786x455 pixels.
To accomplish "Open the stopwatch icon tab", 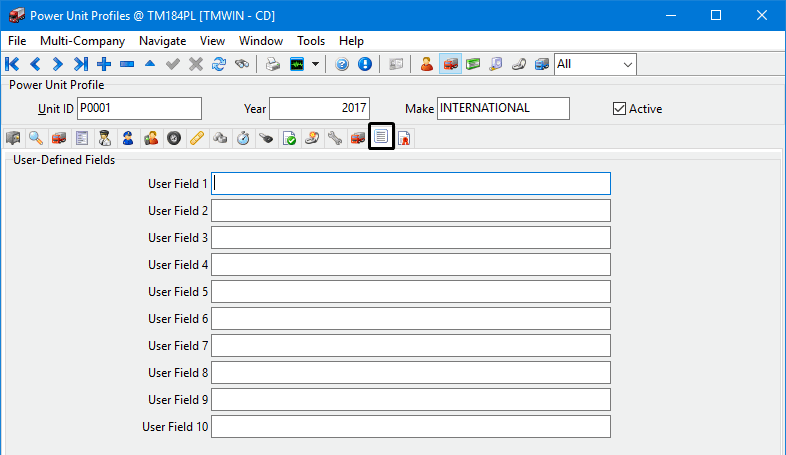I will (242, 138).
